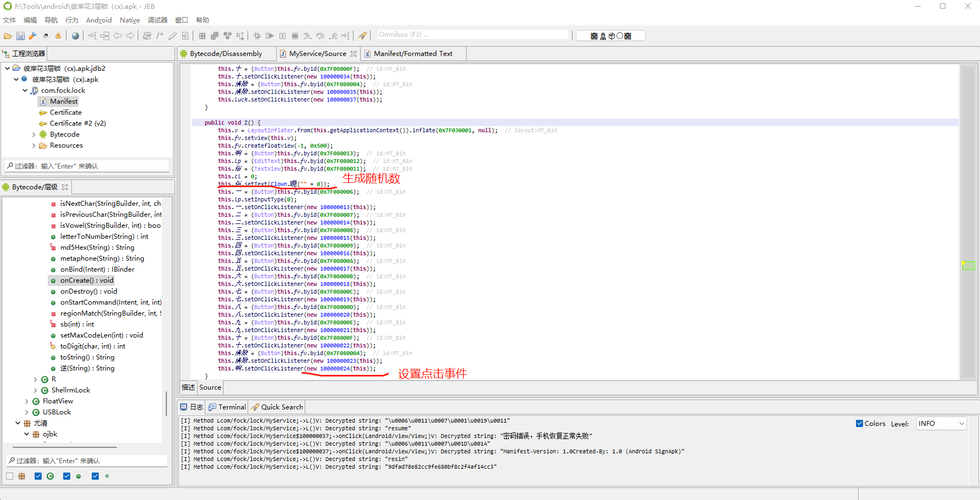Close the Bytecode/层级 panel tab
The height and width of the screenshot is (500, 980).
click(65, 187)
